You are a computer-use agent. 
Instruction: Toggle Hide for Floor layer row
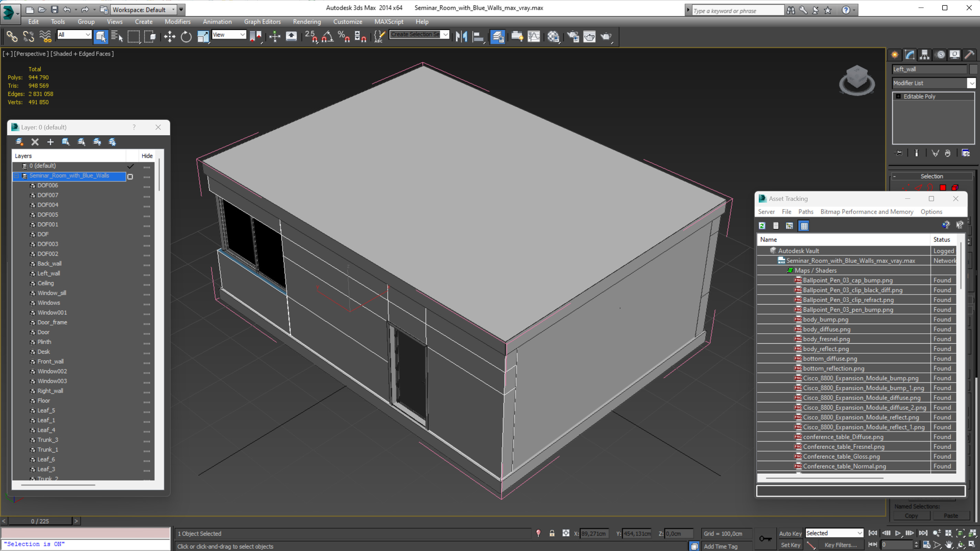(147, 402)
